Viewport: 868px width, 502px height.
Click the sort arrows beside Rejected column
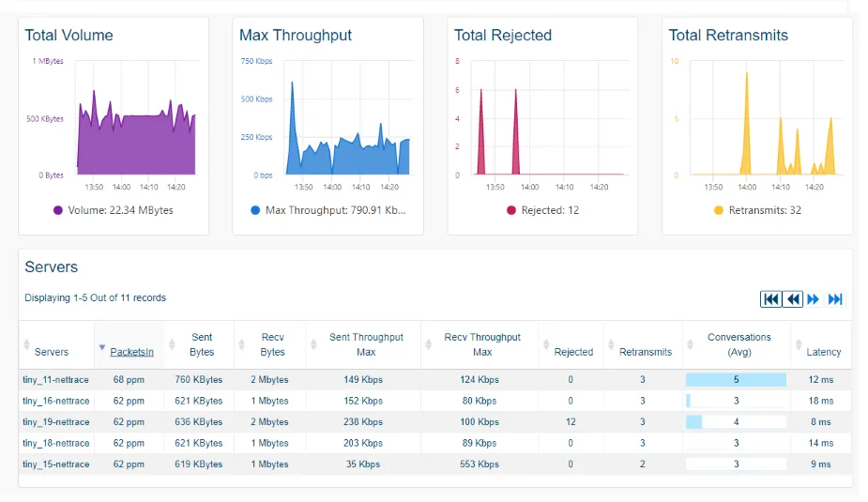[x=545, y=345]
